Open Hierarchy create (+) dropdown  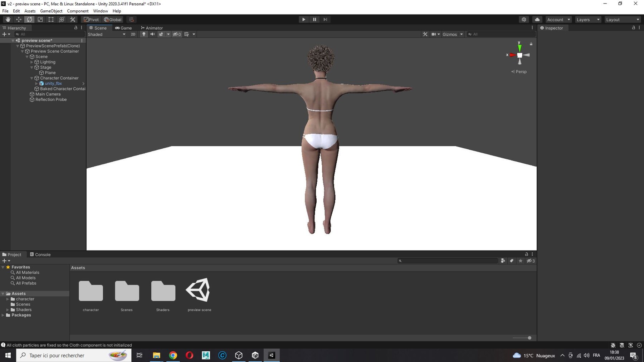pos(6,34)
